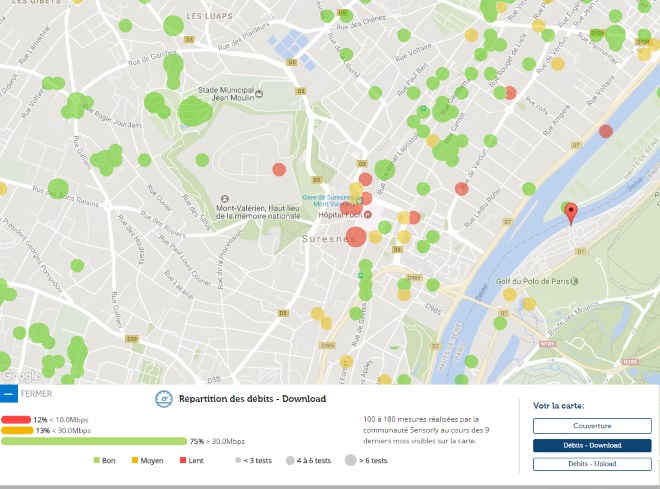Click the green Bon legend swatch
This screenshot has height=489, width=660.
96,460
